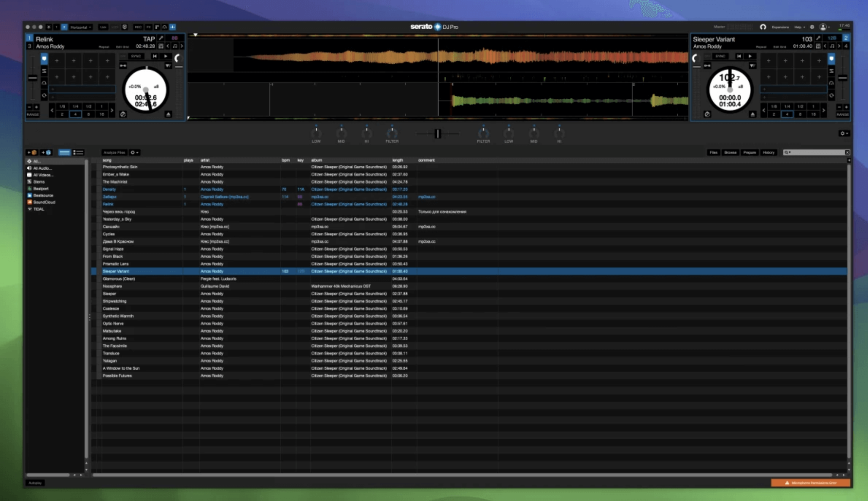Open the gear dropdown beside Analyze Files
The height and width of the screenshot is (501, 868).
coord(134,152)
